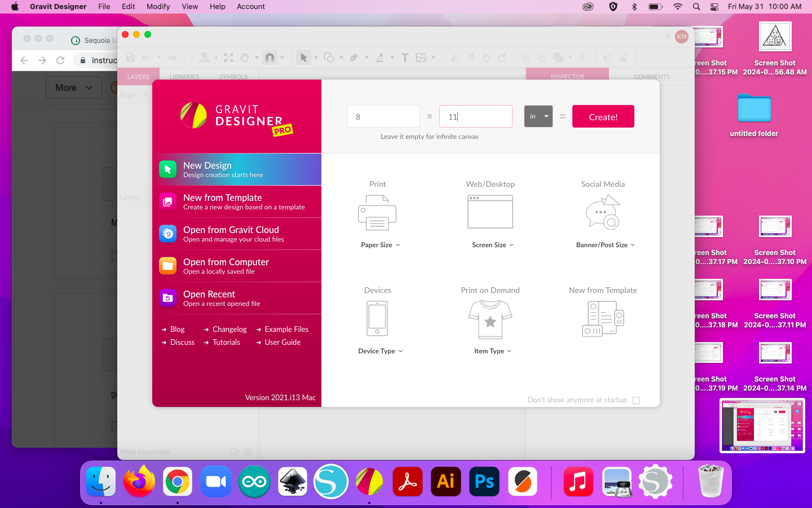Click the Create! button
This screenshot has height=508, width=812.
[x=603, y=116]
